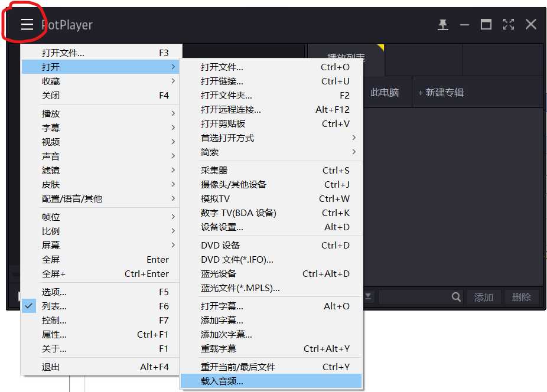
Task: Expand the 配置/语言/其他 submenu
Action: tap(100, 199)
